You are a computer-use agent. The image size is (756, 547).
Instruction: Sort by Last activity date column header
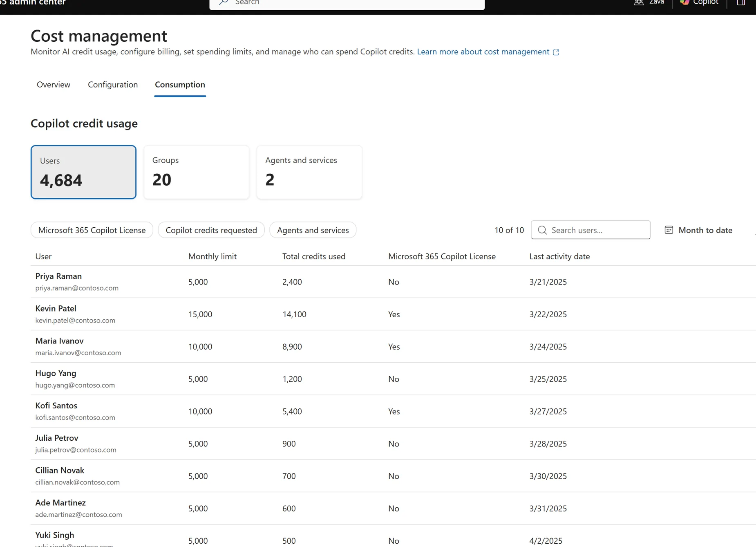point(559,256)
